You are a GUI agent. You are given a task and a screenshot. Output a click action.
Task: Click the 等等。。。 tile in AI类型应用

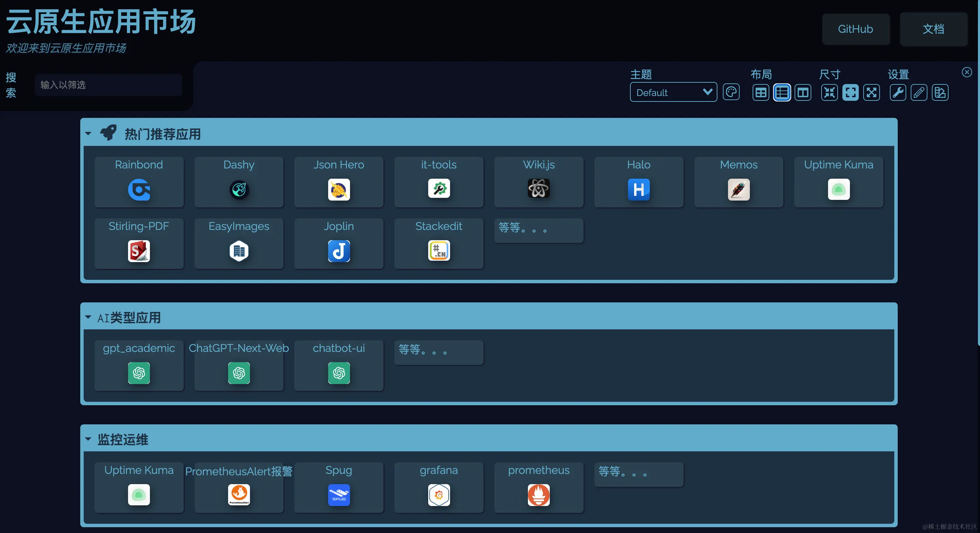pos(439,352)
